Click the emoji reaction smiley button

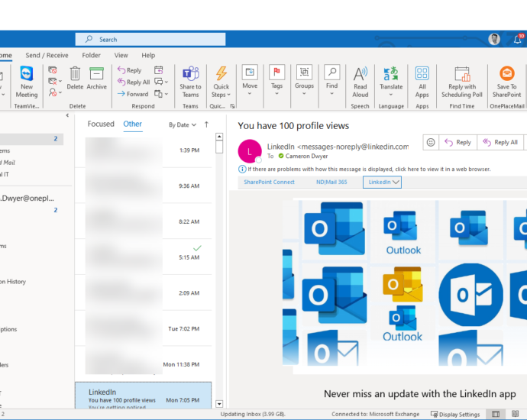[431, 142]
